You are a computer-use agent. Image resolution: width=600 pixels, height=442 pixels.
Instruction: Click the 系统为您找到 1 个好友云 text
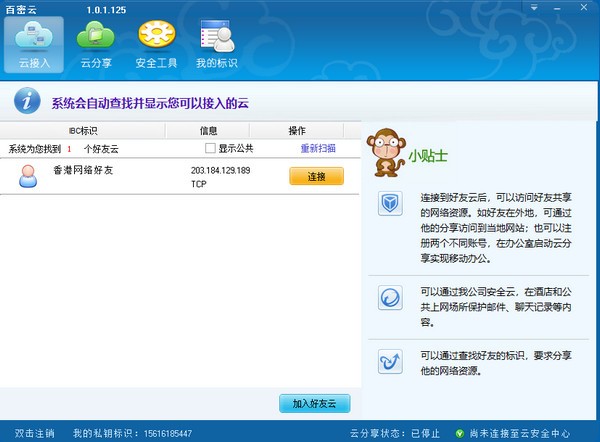(64, 149)
